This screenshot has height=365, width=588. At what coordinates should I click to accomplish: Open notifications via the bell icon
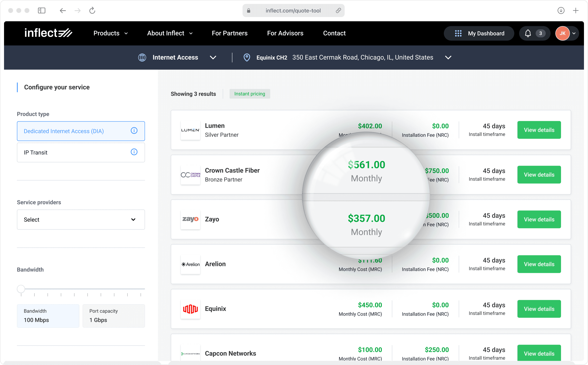528,33
